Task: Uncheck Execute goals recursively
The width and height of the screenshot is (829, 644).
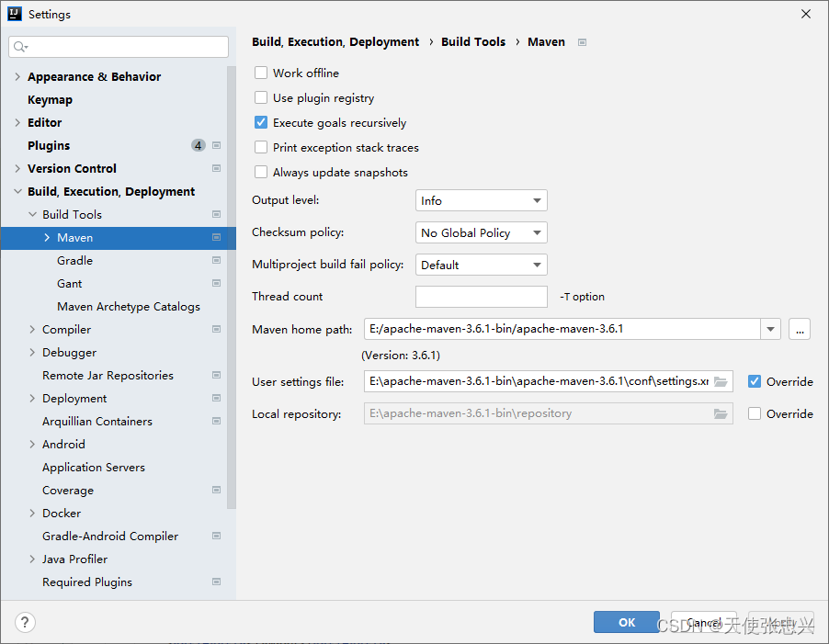Action: tap(262, 122)
